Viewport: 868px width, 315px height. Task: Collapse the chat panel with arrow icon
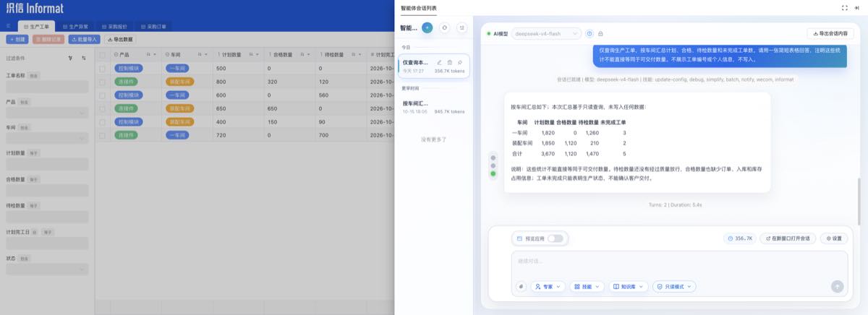point(858,7)
